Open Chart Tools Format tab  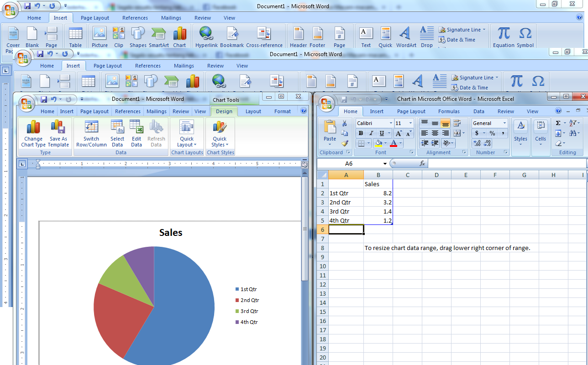[283, 111]
